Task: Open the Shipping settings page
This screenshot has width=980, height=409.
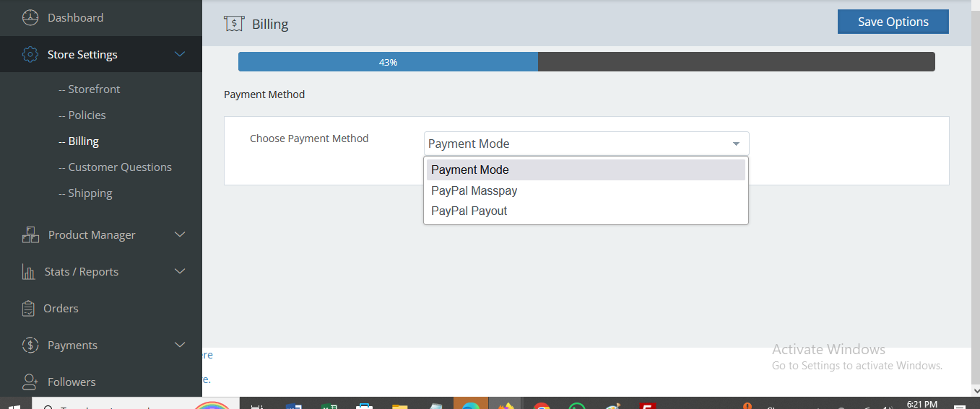Action: tap(90, 193)
